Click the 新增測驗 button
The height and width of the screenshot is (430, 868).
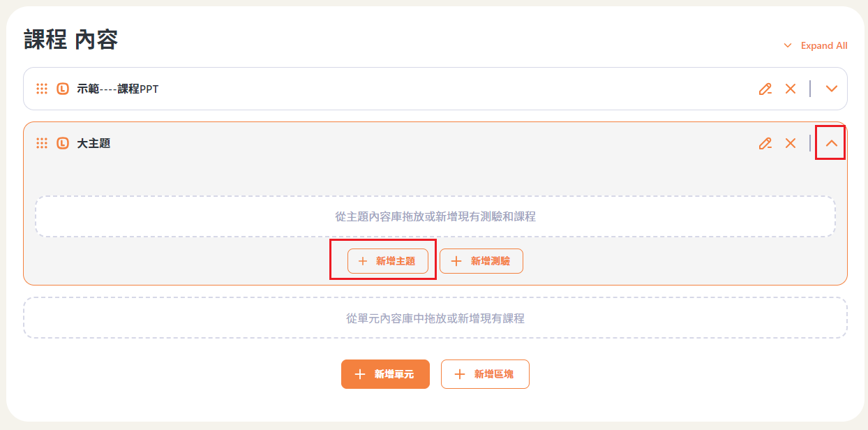(481, 261)
